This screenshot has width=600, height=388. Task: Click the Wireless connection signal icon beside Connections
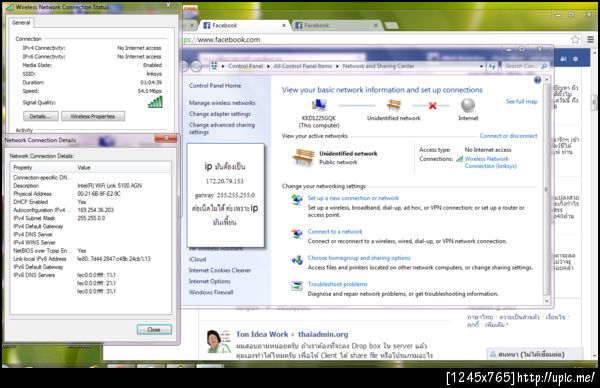click(x=459, y=159)
